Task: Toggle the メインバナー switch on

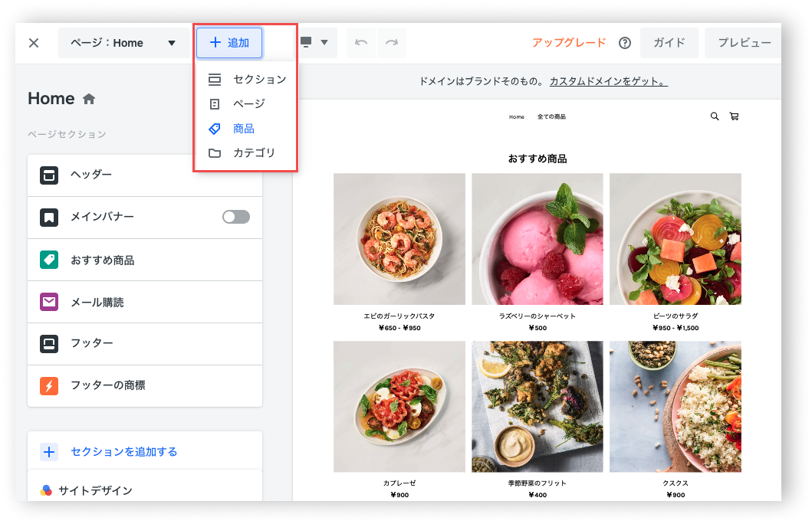Action: pos(235,217)
